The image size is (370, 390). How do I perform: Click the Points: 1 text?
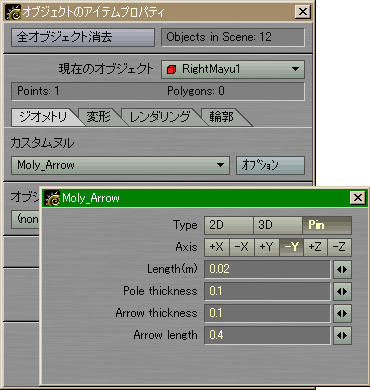coord(38,91)
